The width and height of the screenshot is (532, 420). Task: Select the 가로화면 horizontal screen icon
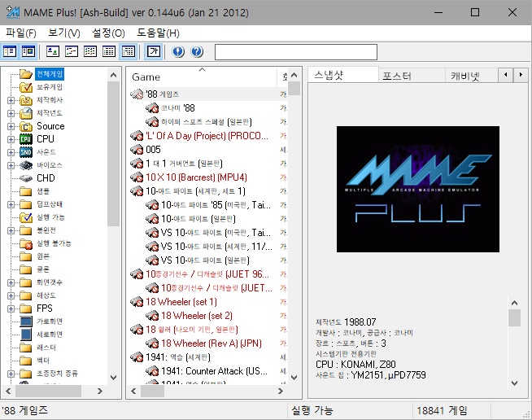[x=26, y=322]
